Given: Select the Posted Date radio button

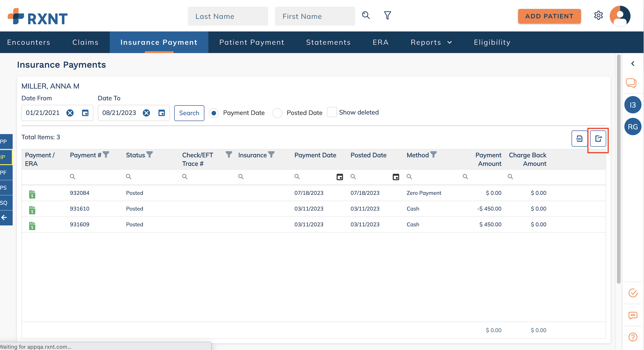Looking at the screenshot, I should point(277,113).
